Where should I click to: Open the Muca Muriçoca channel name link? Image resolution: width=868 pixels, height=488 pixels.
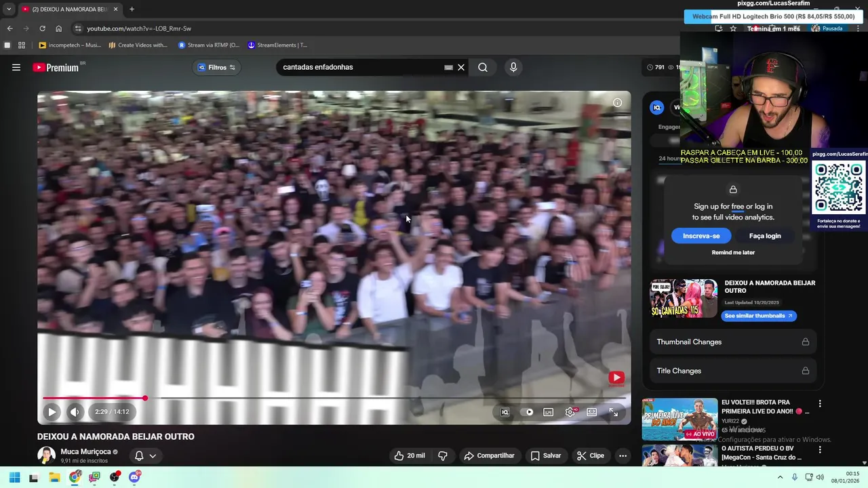85,451
